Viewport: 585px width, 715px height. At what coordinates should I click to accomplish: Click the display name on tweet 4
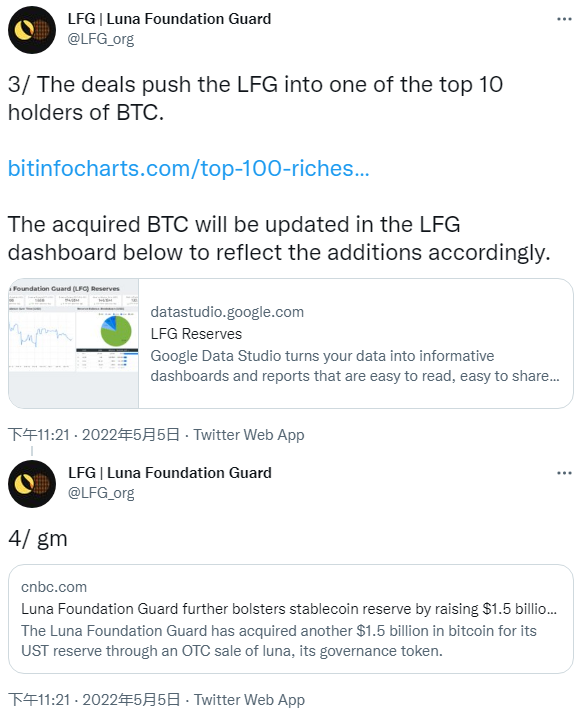[x=170, y=472]
